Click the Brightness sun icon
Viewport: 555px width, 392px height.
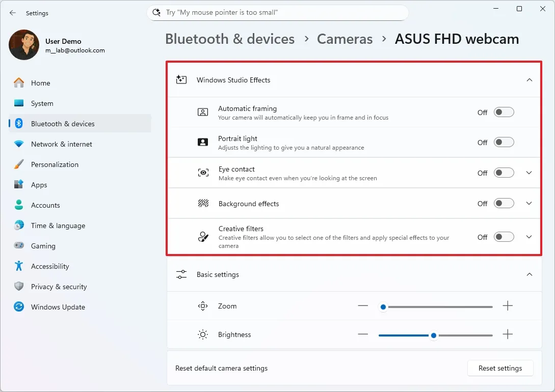(x=202, y=334)
